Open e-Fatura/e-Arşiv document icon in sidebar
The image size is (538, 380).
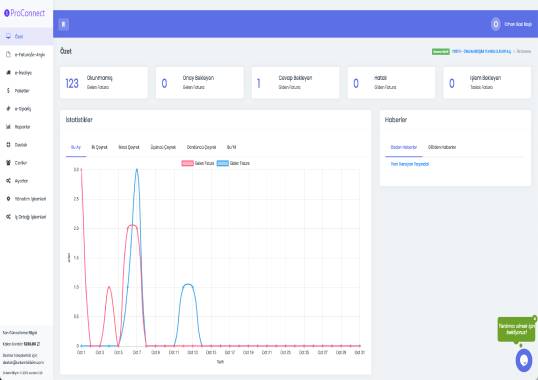(x=9, y=55)
